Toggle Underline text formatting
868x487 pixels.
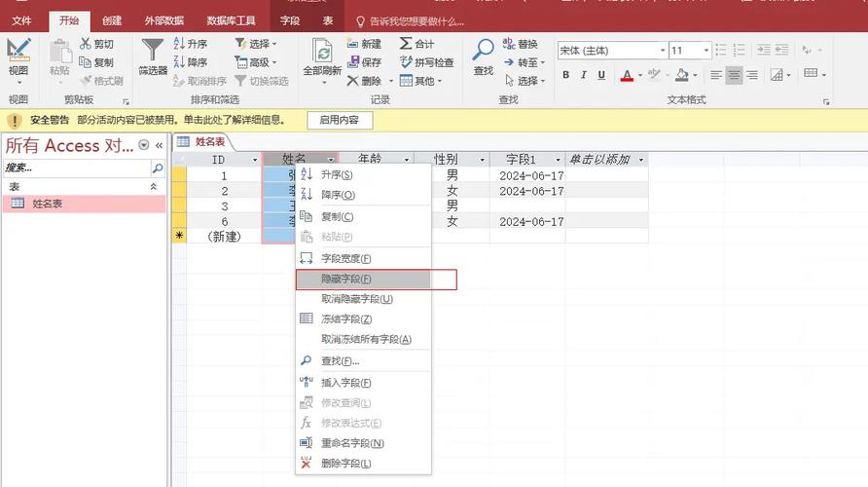coord(601,75)
